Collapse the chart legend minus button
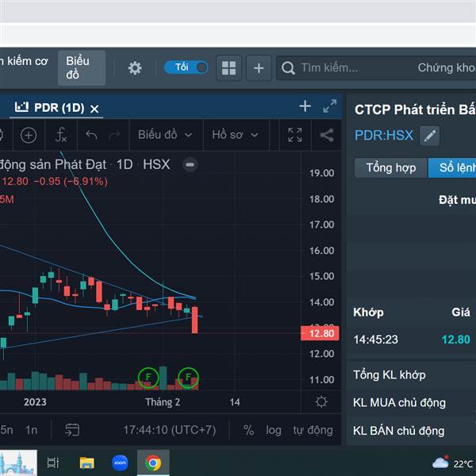 [190, 164]
